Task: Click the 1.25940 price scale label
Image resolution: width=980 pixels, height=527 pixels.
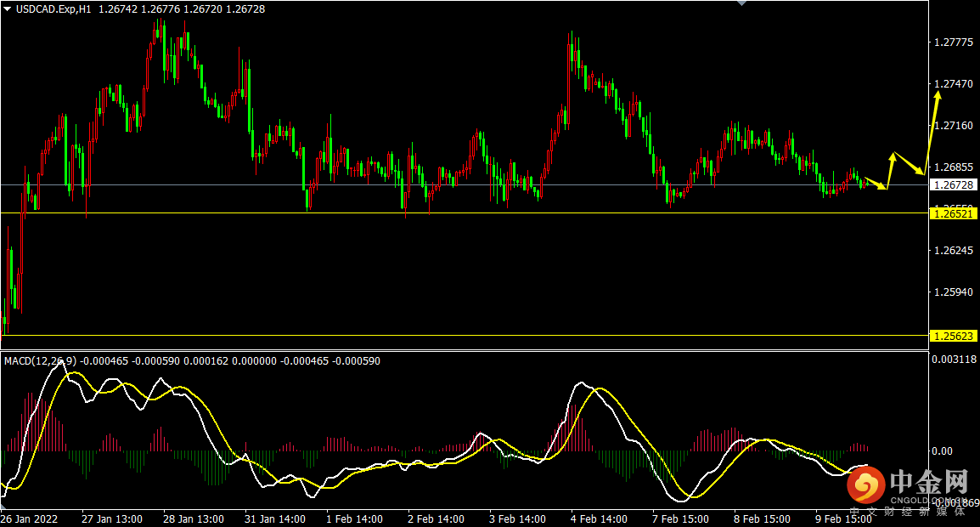Action: [x=953, y=292]
